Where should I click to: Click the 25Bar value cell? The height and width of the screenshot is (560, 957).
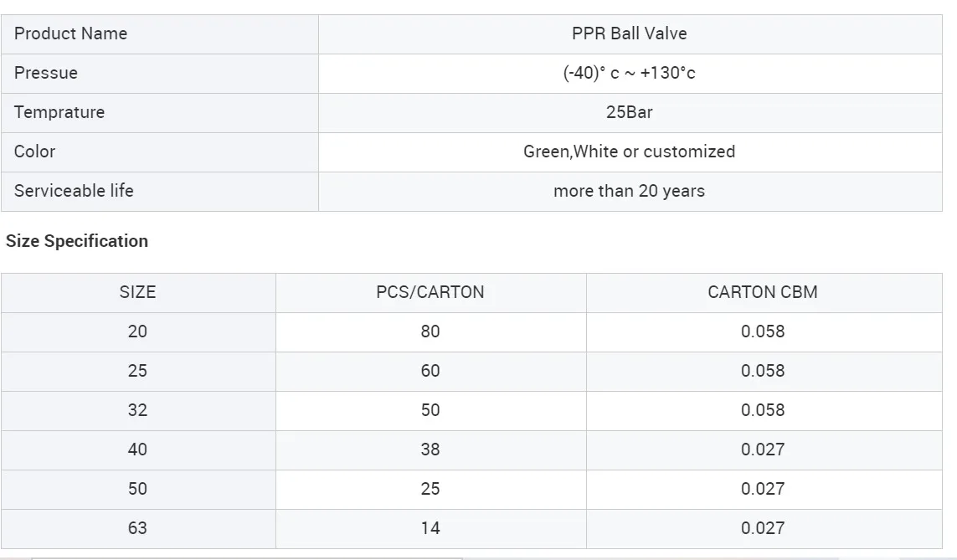(x=630, y=113)
